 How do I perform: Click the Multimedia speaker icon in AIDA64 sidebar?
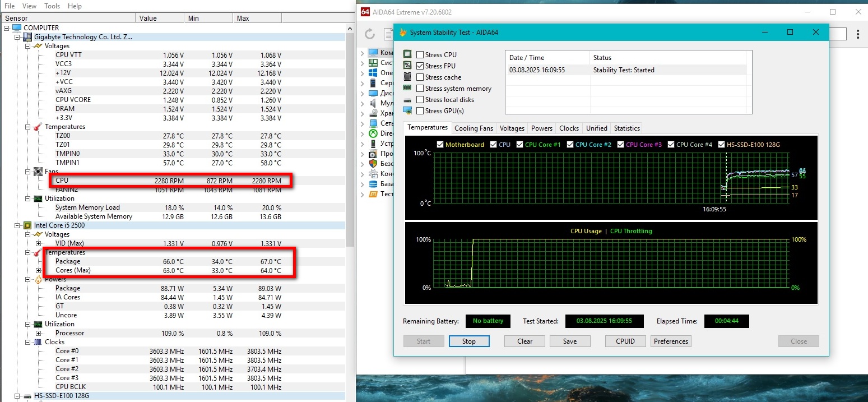tap(373, 103)
